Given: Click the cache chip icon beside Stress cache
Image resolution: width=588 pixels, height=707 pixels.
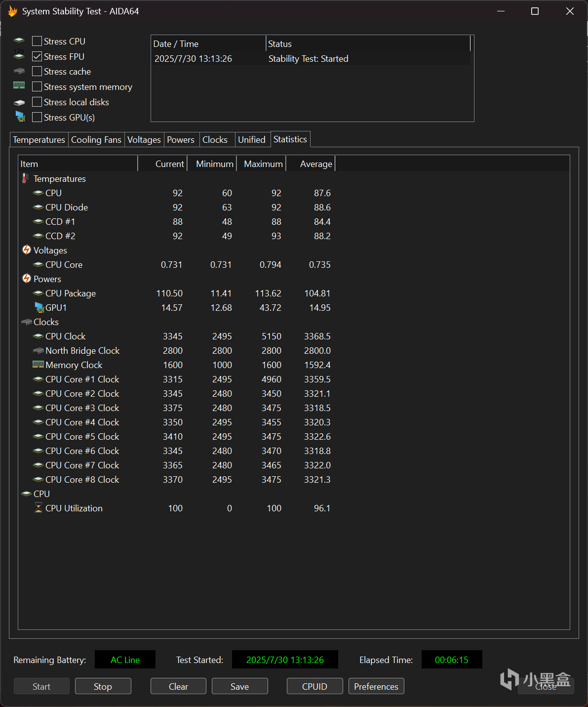Looking at the screenshot, I should 19,71.
